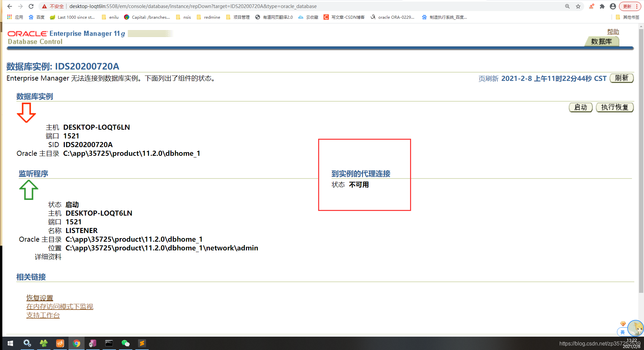Open the 应用 apps bookmark grid

(15, 17)
